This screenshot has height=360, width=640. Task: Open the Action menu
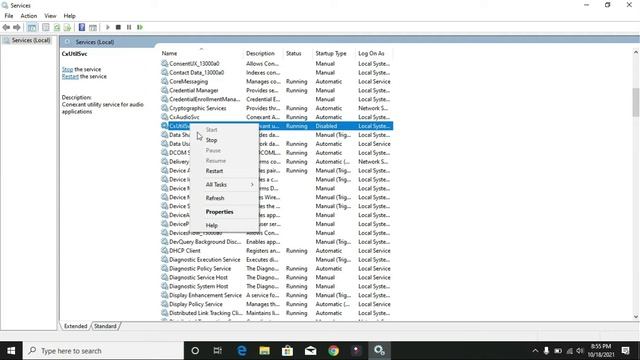tap(29, 16)
